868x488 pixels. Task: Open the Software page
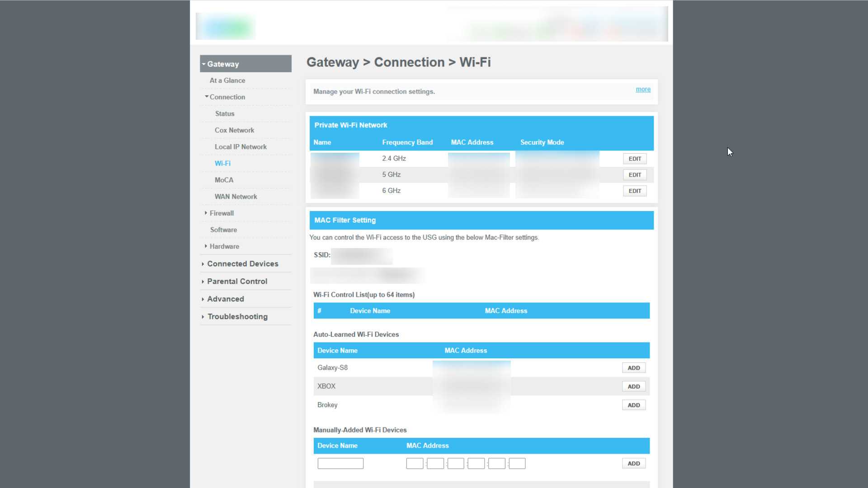223,230
